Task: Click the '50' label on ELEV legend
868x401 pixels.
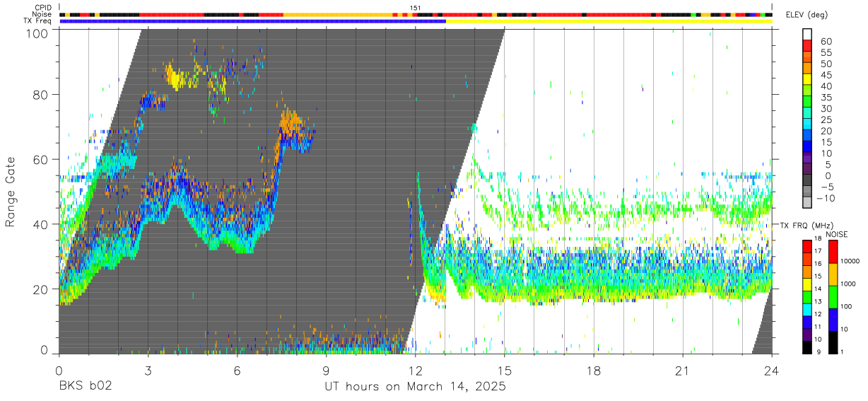Action: tap(826, 64)
